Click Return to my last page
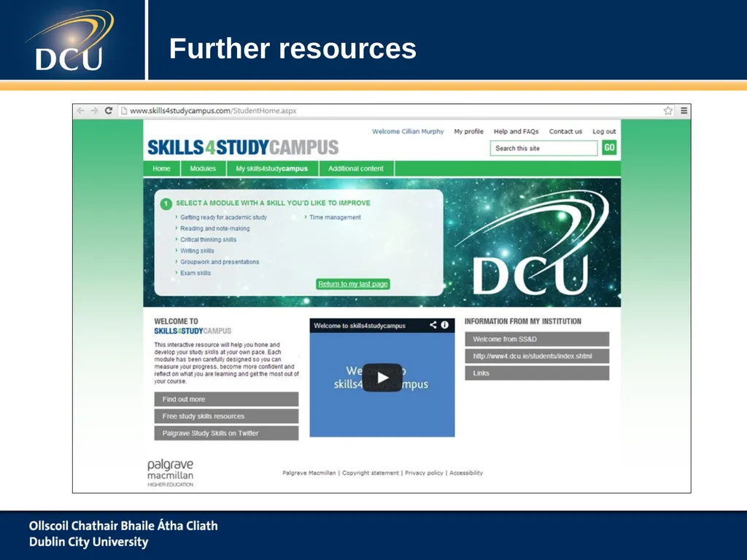Viewport: 747px width, 560px height. tap(353, 284)
